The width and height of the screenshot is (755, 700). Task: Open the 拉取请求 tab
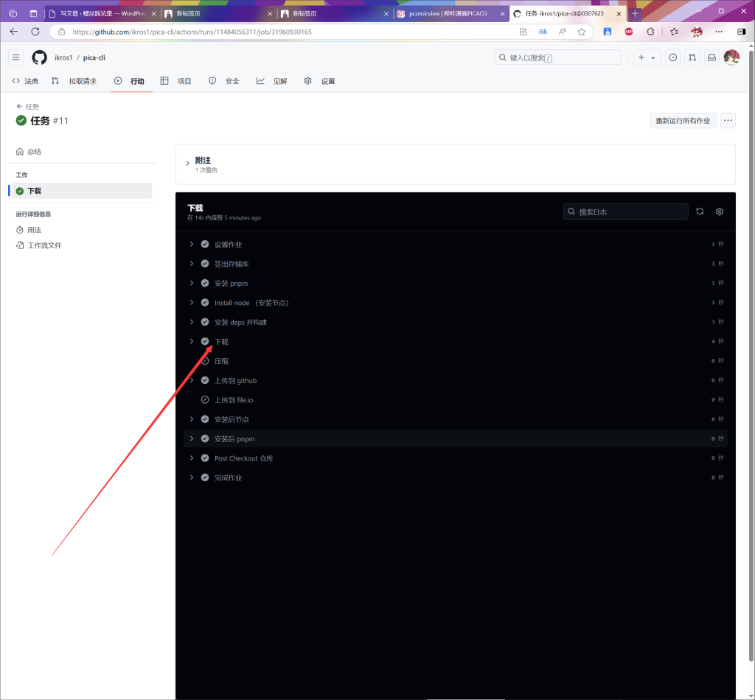[x=74, y=81]
